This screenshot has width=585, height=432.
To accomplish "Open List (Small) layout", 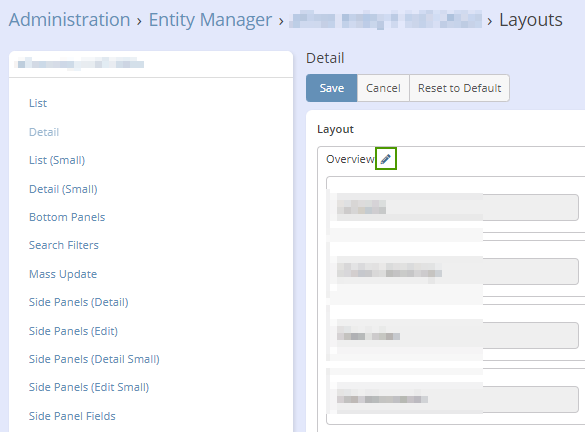I will coord(57,160).
